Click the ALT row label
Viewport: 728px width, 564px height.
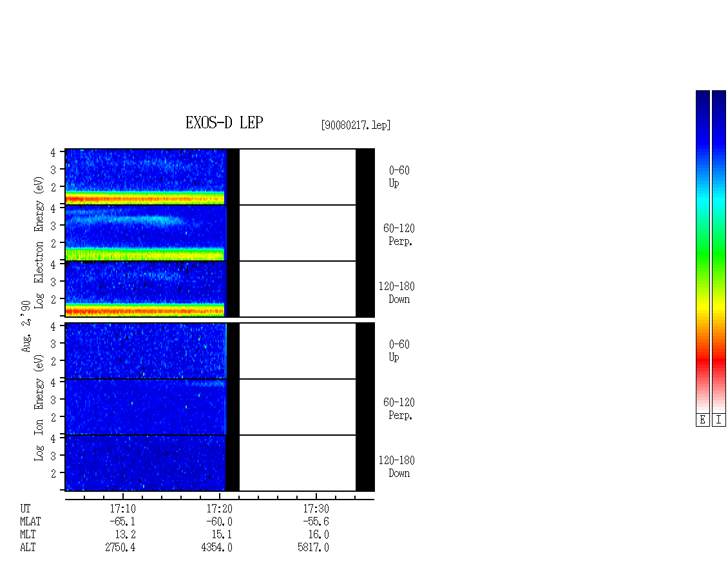point(28,548)
